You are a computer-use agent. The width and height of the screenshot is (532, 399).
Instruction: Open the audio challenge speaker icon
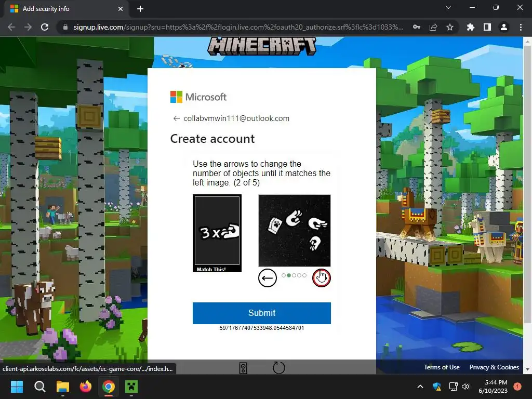point(243,368)
